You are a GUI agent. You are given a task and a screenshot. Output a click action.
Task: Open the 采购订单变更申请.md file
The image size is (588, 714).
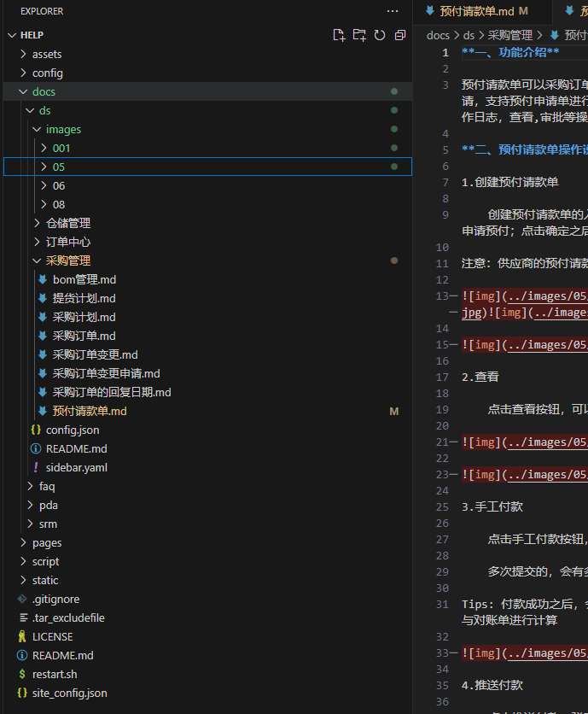click(x=106, y=373)
